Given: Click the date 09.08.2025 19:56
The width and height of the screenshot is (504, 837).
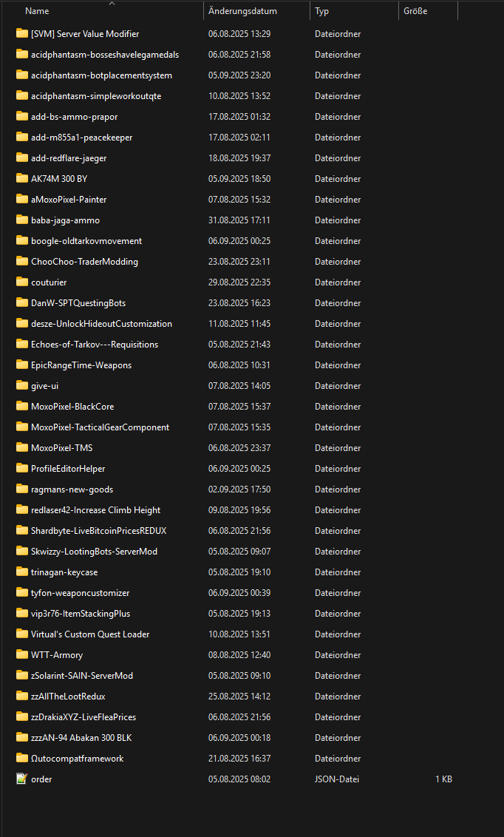Looking at the screenshot, I should (x=239, y=509).
